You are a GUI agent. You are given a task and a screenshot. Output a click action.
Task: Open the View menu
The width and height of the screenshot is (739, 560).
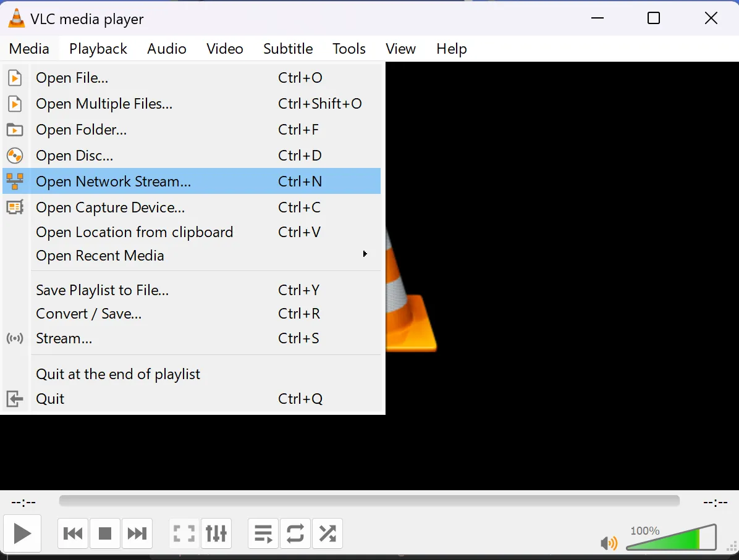tap(400, 49)
